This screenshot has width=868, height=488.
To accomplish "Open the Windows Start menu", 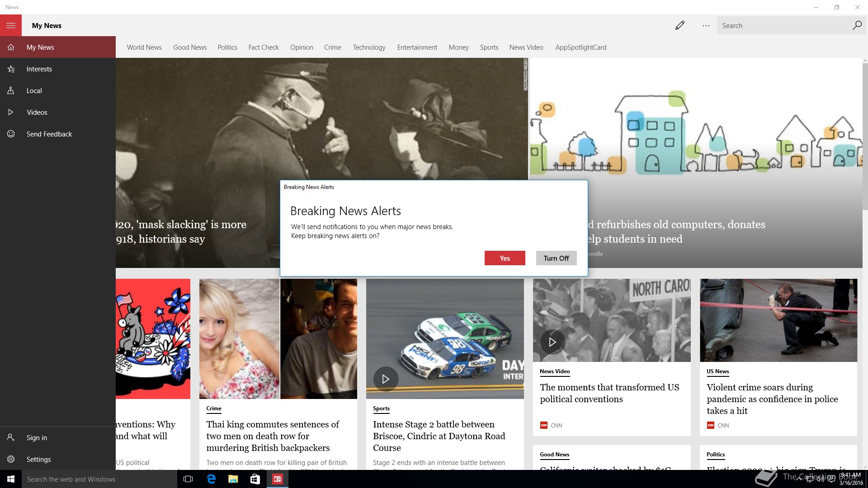I will (11, 479).
